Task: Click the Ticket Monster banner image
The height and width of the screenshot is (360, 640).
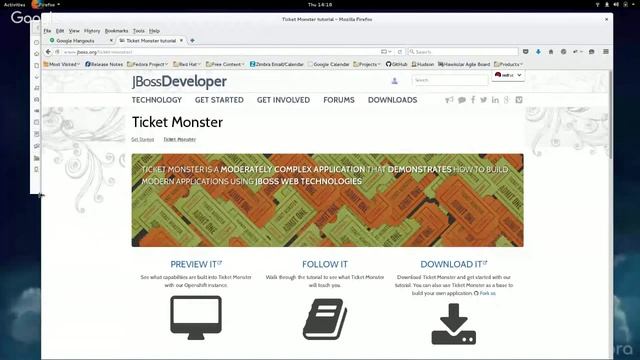Action: click(327, 200)
